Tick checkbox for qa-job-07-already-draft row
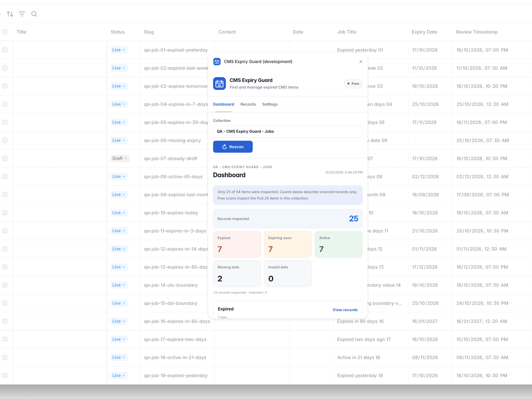The height and width of the screenshot is (399, 532). [5, 159]
